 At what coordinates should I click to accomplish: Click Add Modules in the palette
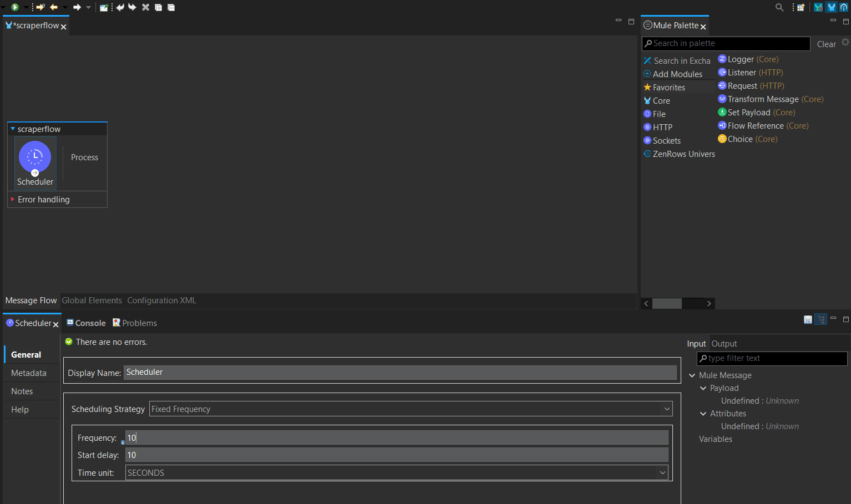673,74
